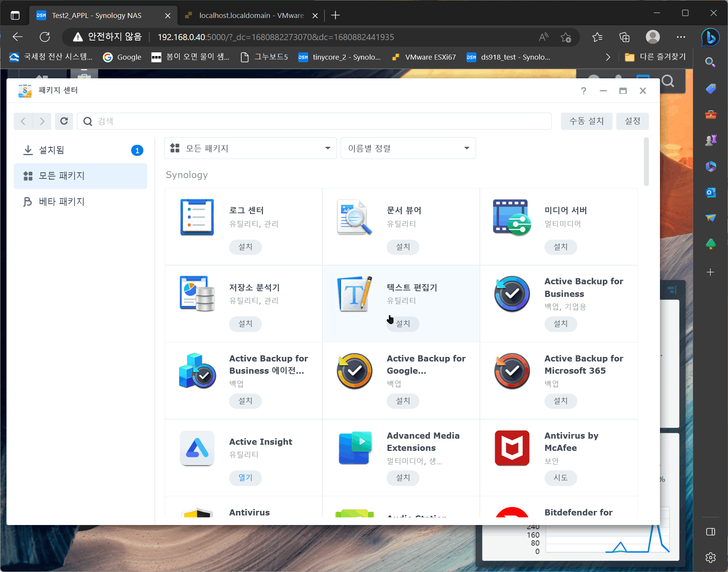The image size is (728, 572).
Task: Install 로그 센터 package
Action: pos(245,247)
